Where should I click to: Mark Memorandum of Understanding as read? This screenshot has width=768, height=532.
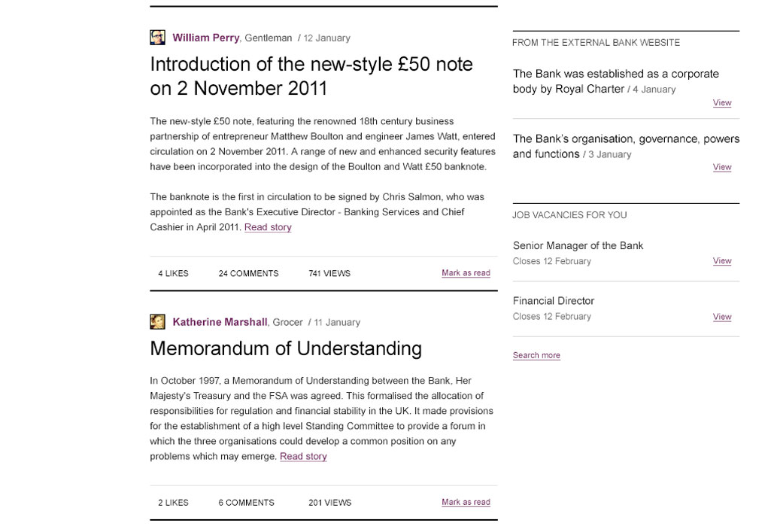click(466, 502)
